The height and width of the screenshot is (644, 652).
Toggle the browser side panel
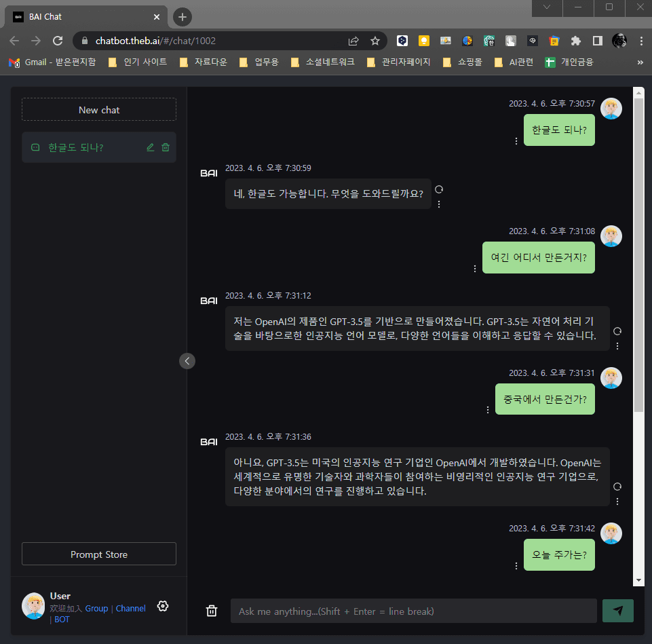pyautogui.click(x=598, y=41)
